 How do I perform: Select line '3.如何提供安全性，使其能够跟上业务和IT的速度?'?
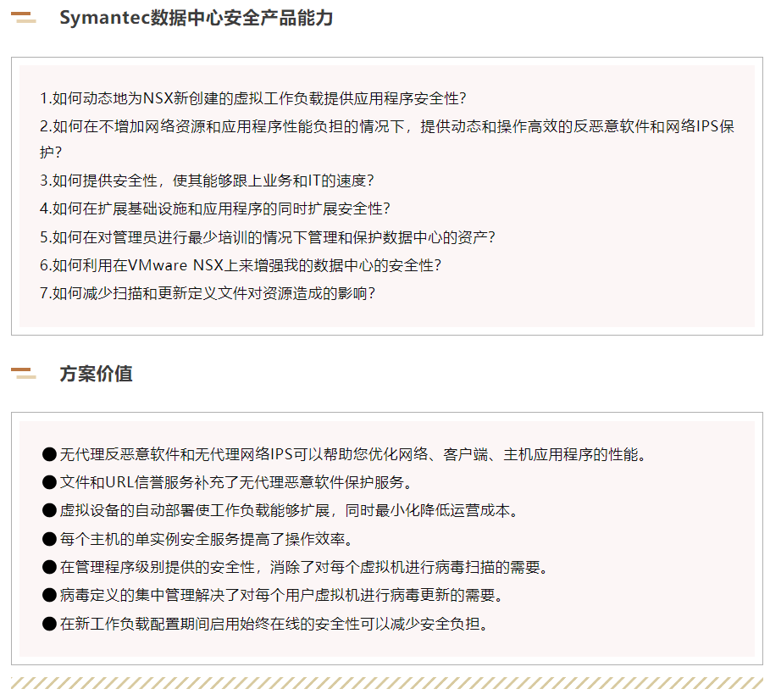(x=207, y=181)
